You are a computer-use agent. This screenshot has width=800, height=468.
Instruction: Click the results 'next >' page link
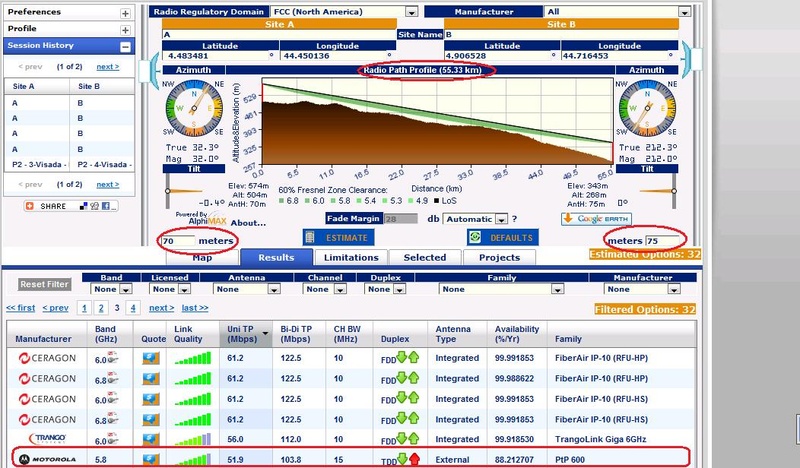(161, 308)
